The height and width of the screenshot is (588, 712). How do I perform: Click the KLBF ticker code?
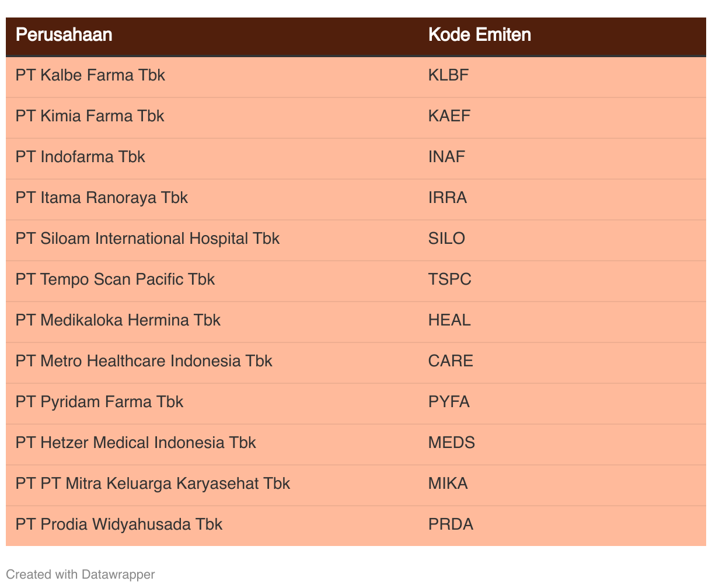448,75
